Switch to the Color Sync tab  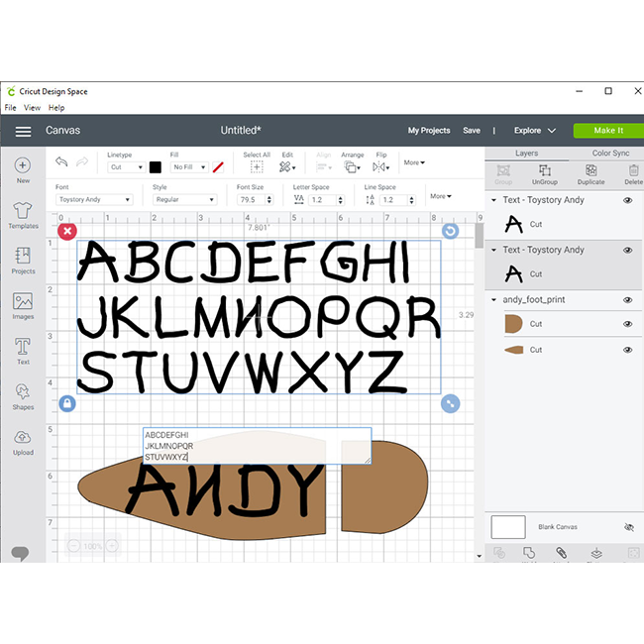[610, 154]
